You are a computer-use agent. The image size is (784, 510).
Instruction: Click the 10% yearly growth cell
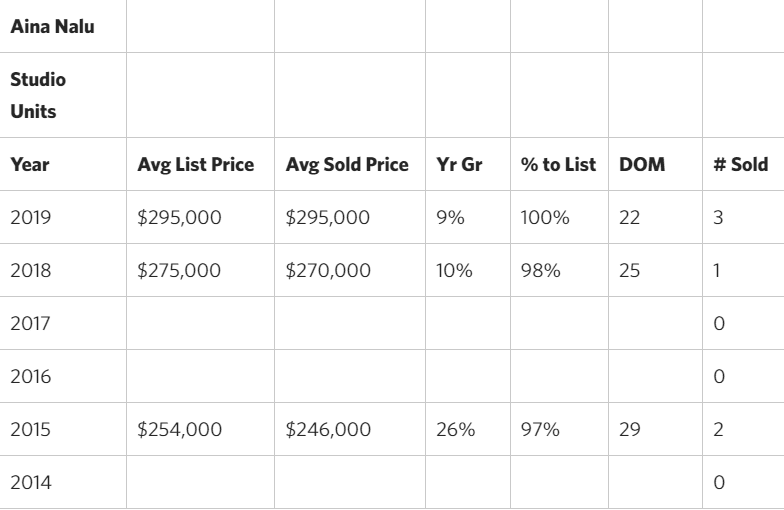[x=468, y=270]
